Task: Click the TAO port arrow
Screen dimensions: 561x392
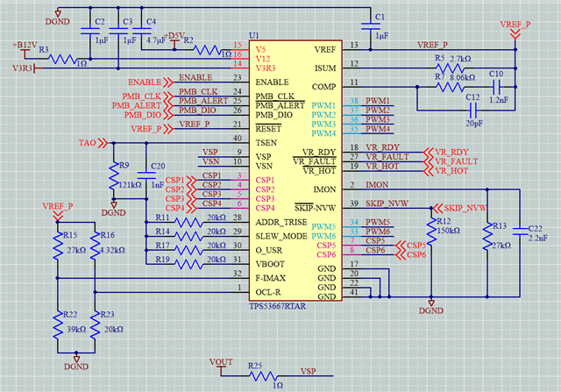Action: pyautogui.click(x=103, y=143)
